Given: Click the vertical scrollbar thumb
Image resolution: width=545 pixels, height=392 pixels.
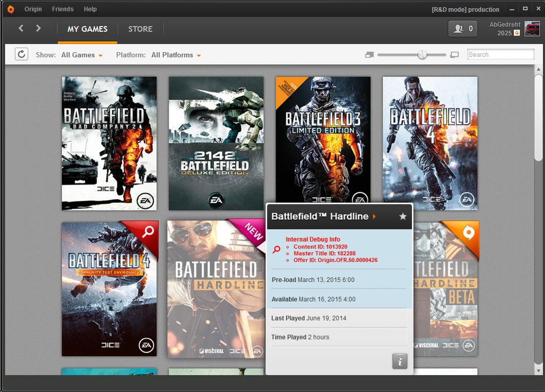Looking at the screenshot, I should click(538, 117).
